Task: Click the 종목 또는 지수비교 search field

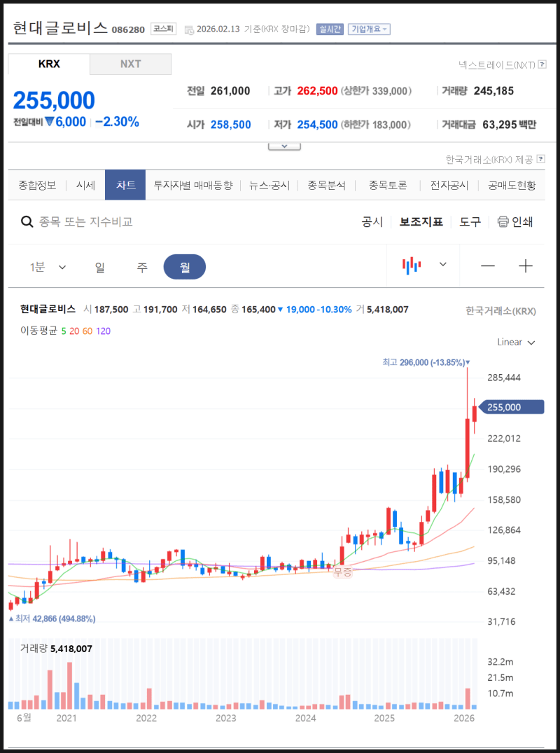Action: 85,222
